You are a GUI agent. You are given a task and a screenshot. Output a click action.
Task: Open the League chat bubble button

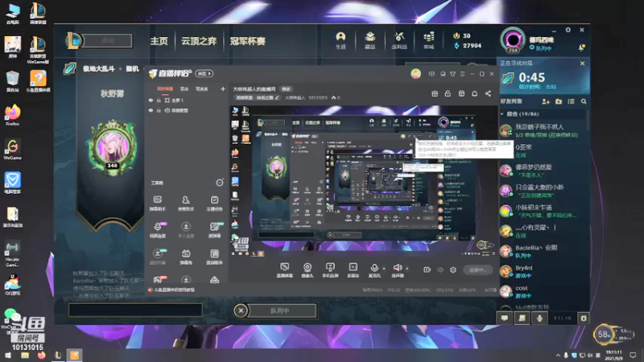pyautogui.click(x=505, y=318)
